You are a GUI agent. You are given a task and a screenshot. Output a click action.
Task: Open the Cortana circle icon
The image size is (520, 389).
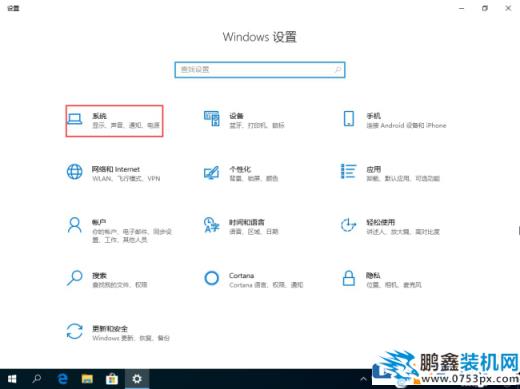(x=212, y=278)
